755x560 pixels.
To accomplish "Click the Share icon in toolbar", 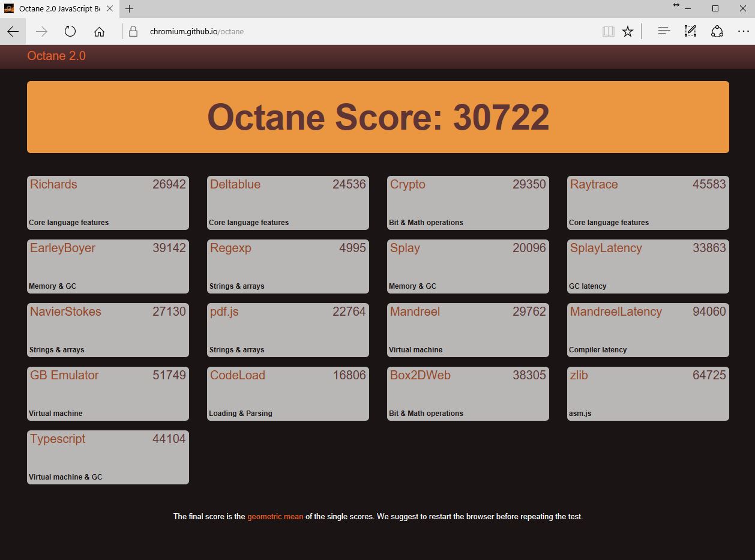I will (717, 31).
